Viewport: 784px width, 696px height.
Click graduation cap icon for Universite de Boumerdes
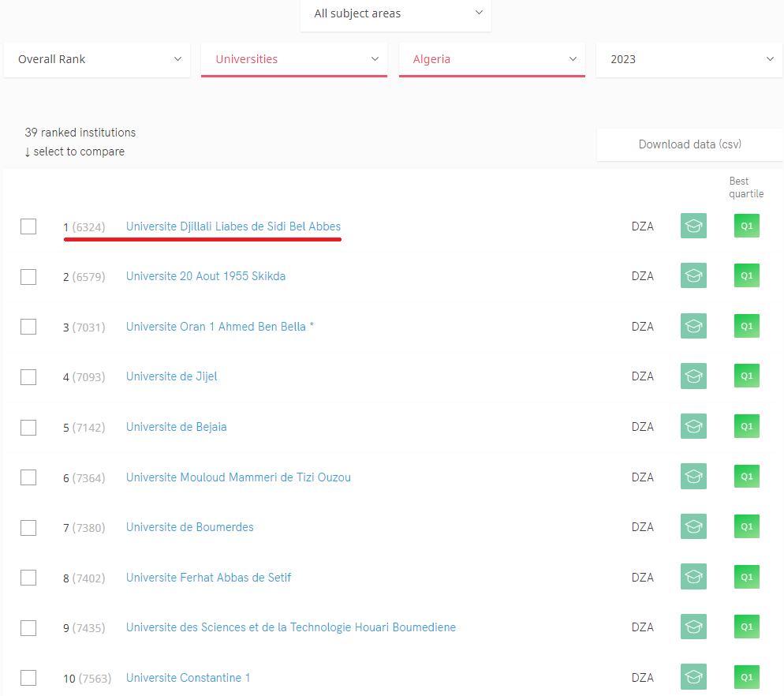pyautogui.click(x=693, y=526)
